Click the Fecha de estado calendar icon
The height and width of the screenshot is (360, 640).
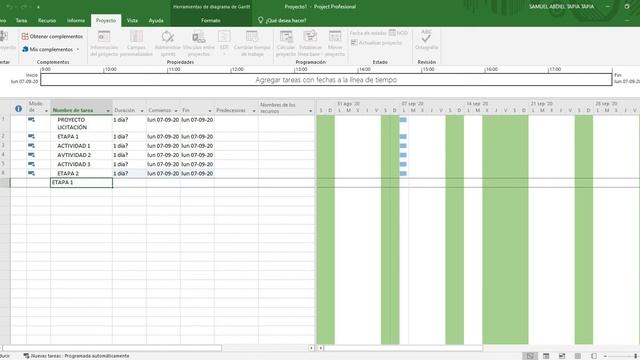coord(392,33)
